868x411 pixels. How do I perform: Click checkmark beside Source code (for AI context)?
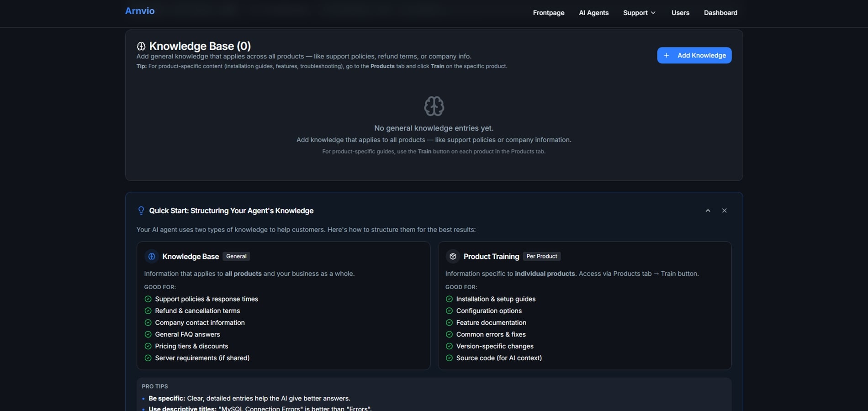(x=449, y=358)
